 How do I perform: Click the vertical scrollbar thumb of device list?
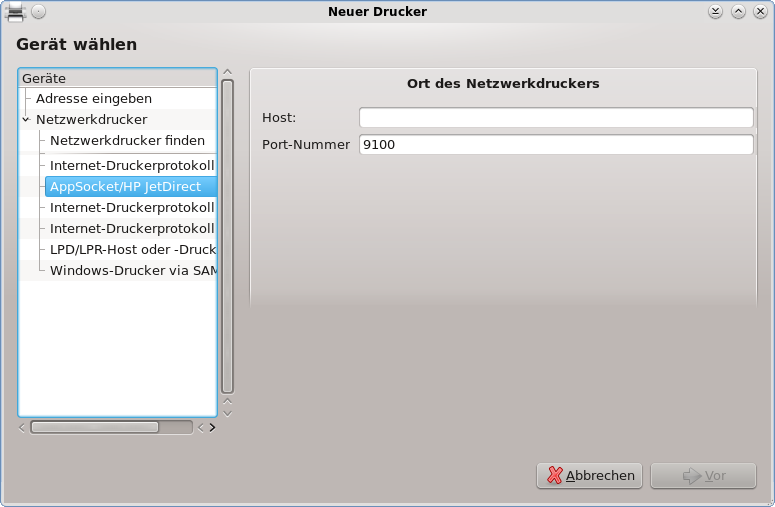[227, 236]
